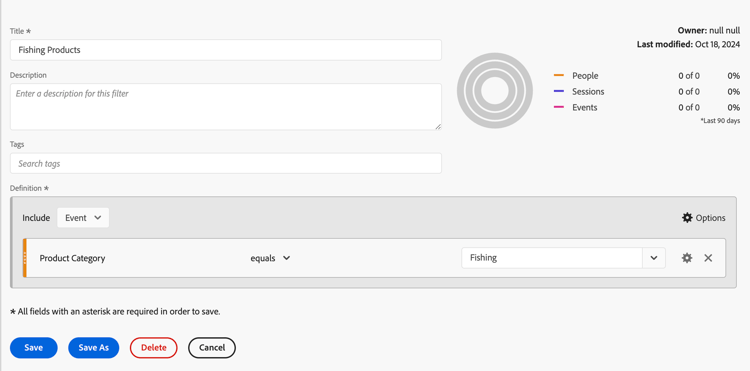Click the Description text area
Viewport: 750px width, 371px height.
point(226,107)
